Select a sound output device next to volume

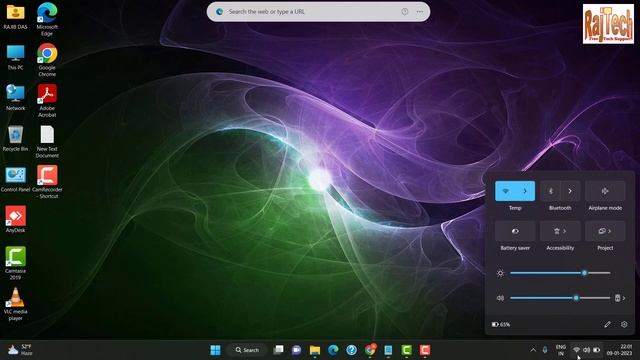620,298
